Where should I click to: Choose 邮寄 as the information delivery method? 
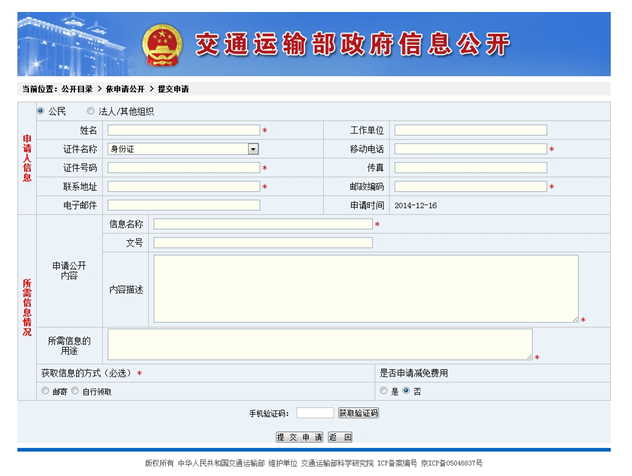point(45,391)
